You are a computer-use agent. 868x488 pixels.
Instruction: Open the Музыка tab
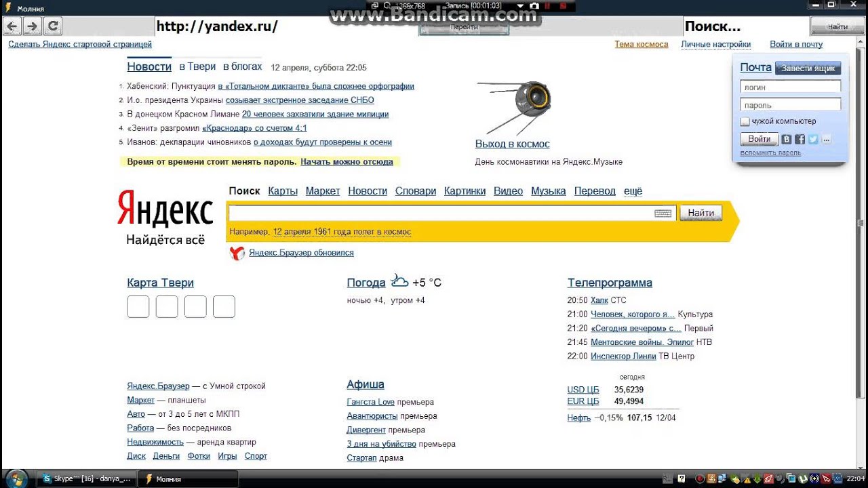pos(549,191)
